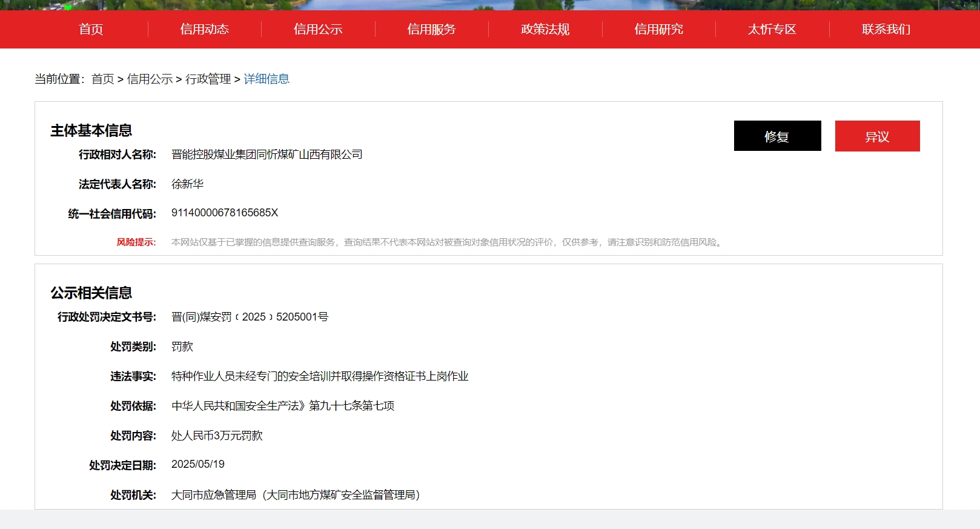Go to 信用公示 in the red navigation bar
Screen dimensions: 980x529
(318, 29)
